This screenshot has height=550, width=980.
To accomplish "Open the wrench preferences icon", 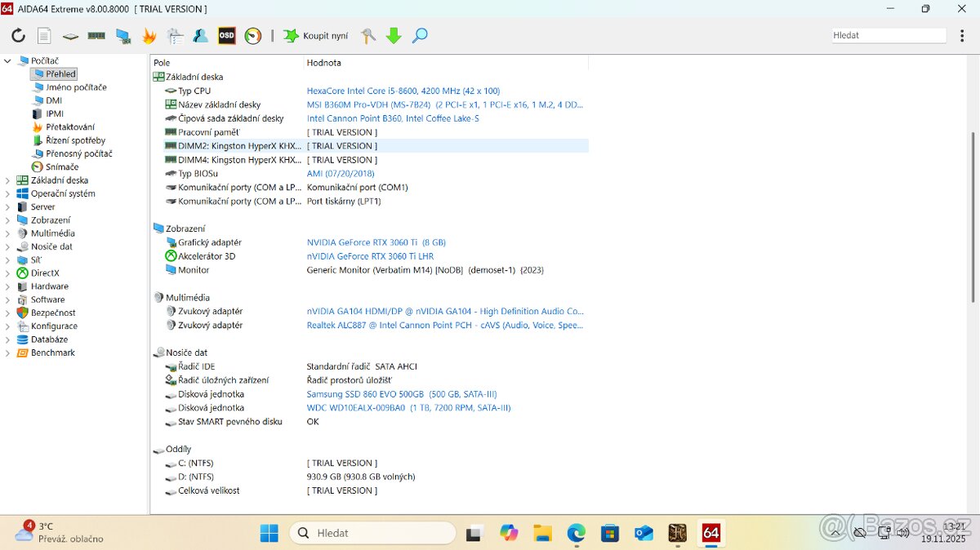I will tap(368, 36).
